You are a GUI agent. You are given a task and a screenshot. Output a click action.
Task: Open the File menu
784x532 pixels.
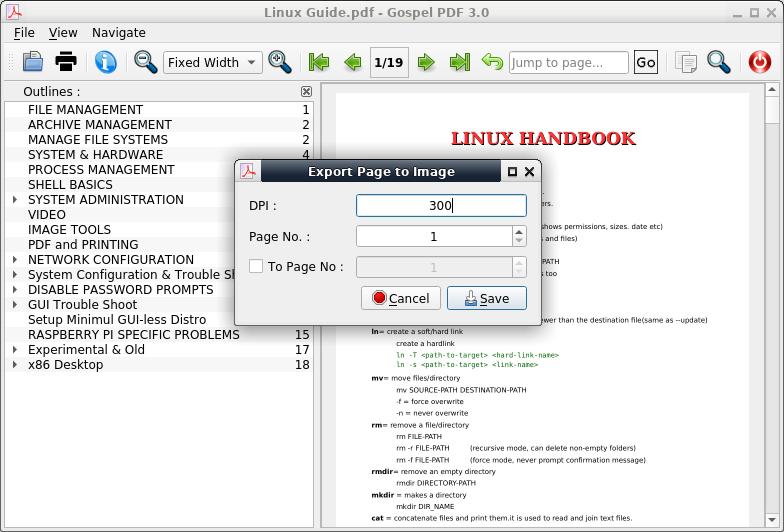pyautogui.click(x=24, y=32)
